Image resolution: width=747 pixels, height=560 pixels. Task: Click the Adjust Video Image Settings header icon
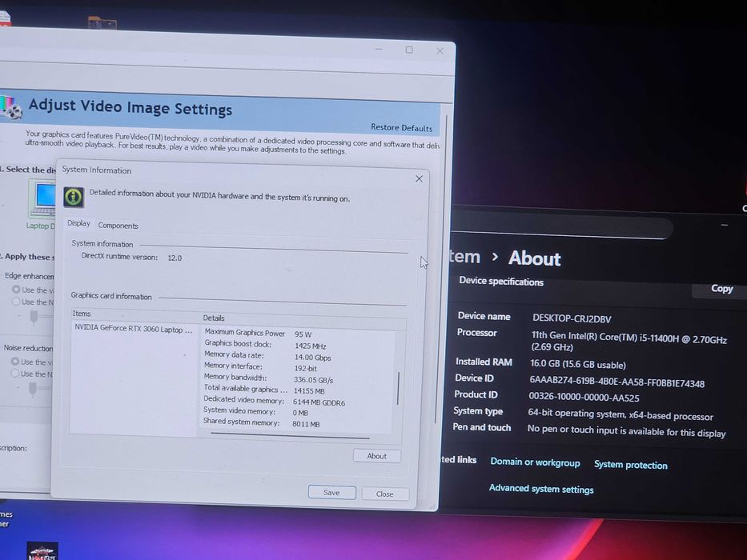10,106
